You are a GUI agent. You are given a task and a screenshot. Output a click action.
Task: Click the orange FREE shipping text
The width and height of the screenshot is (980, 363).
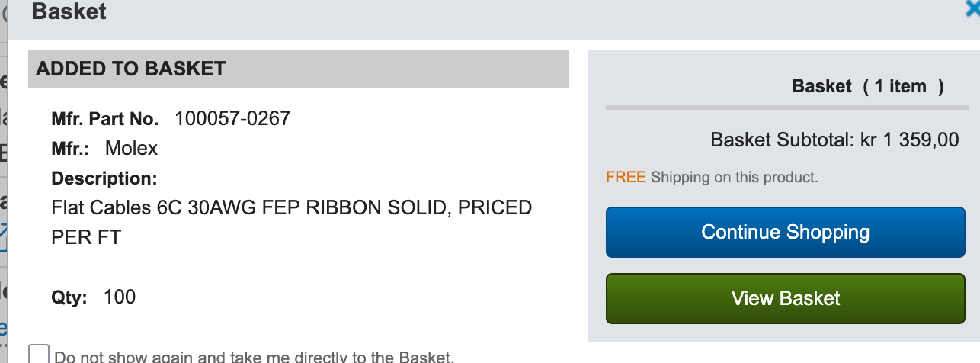(x=626, y=178)
